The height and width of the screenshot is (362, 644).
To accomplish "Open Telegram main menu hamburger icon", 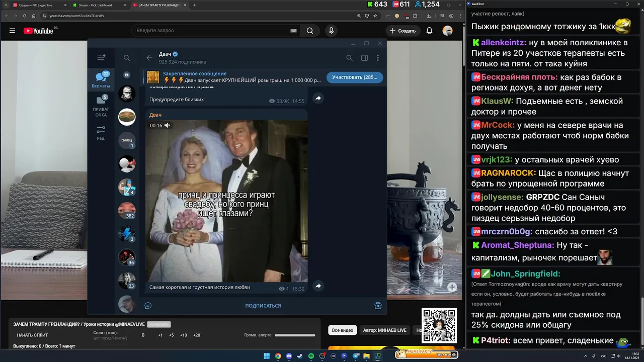I will tap(101, 58).
